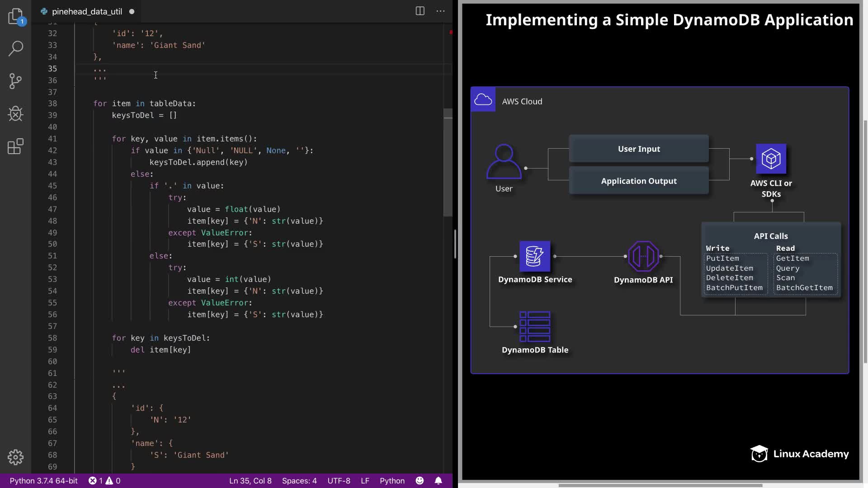Open the Manage gear icon
Image resolution: width=868 pixels, height=488 pixels.
point(15,457)
